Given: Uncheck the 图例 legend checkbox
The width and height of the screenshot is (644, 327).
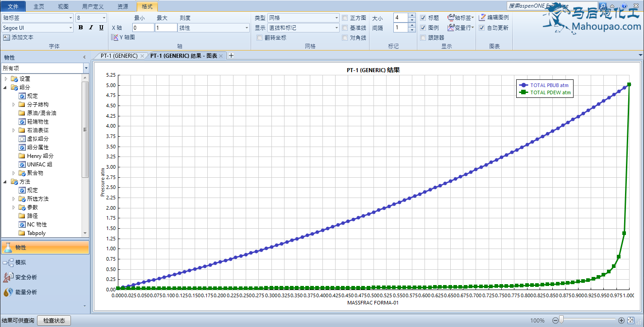Looking at the screenshot, I should tap(423, 28).
